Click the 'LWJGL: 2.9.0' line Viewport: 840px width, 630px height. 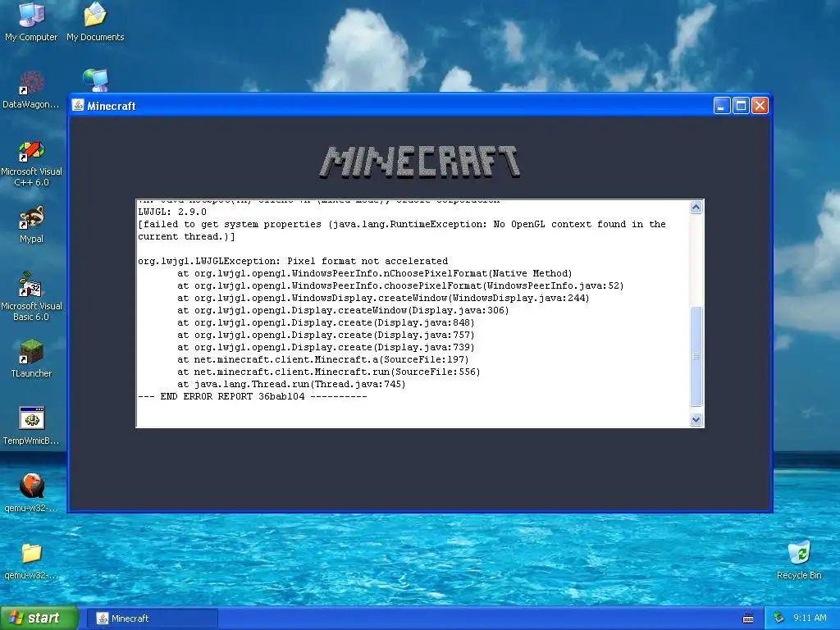point(172,212)
